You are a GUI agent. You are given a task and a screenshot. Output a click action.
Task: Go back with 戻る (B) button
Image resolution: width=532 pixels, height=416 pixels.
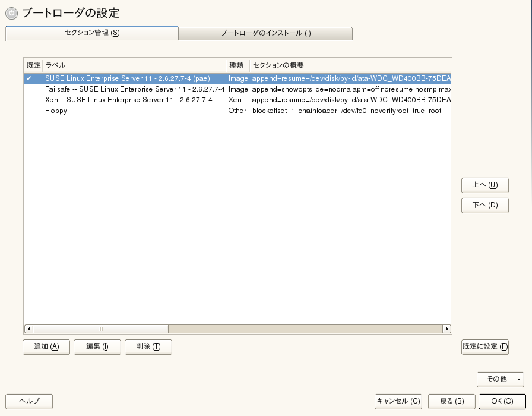452,401
